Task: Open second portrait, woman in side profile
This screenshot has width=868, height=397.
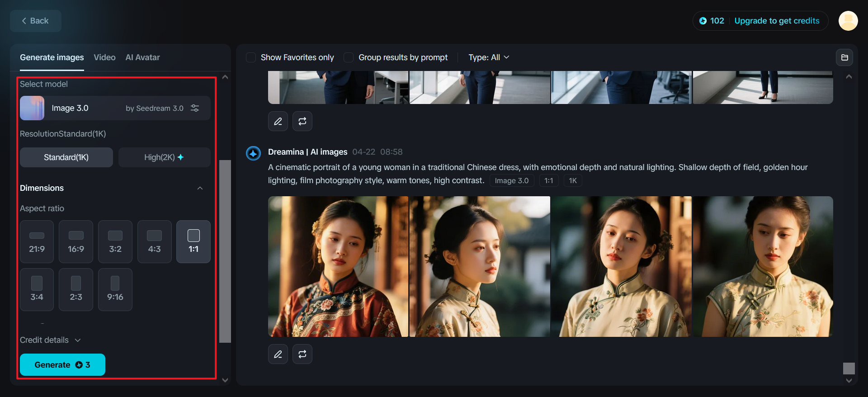Action: [x=480, y=266]
